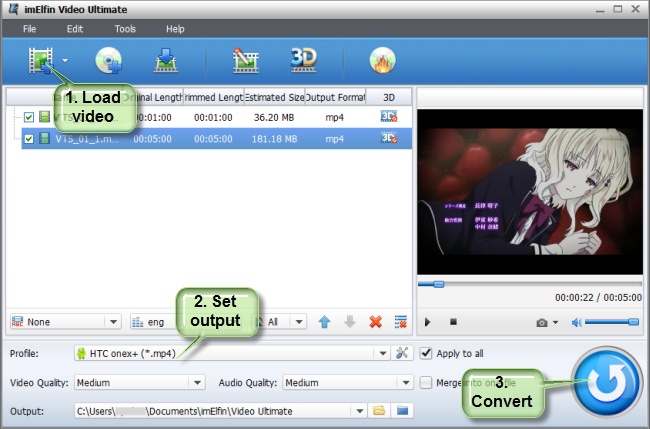Image resolution: width=650 pixels, height=429 pixels.
Task: Open the 3D settings toolbar icon
Action: [303, 60]
